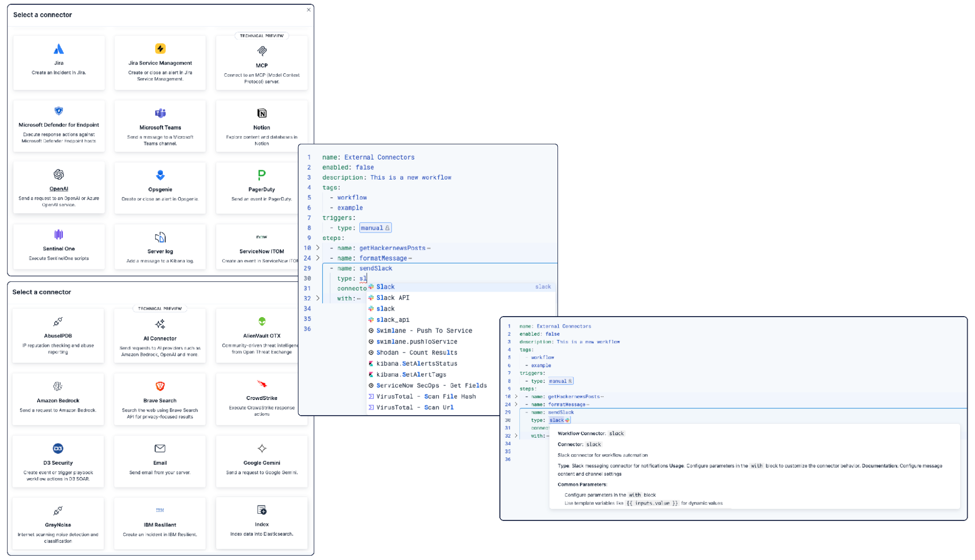975x560 pixels.
Task: Unfold the collapsed with block at line 32
Action: [x=318, y=298]
